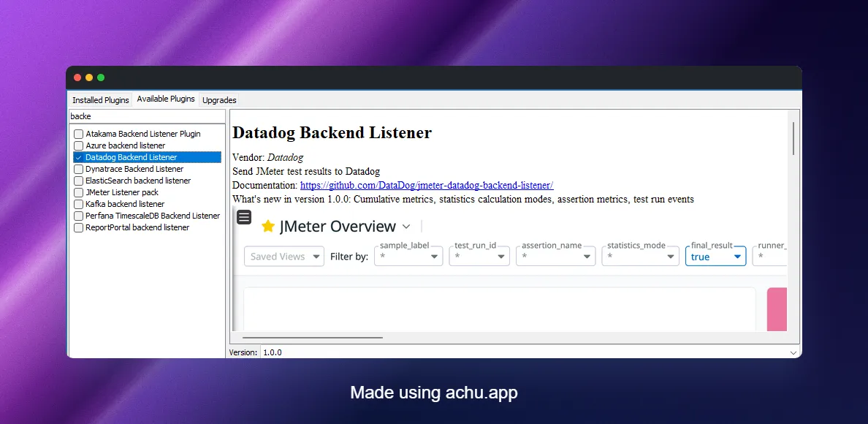The width and height of the screenshot is (868, 424).
Task: Click the 'Version:' label at the bottom
Action: [x=243, y=352]
